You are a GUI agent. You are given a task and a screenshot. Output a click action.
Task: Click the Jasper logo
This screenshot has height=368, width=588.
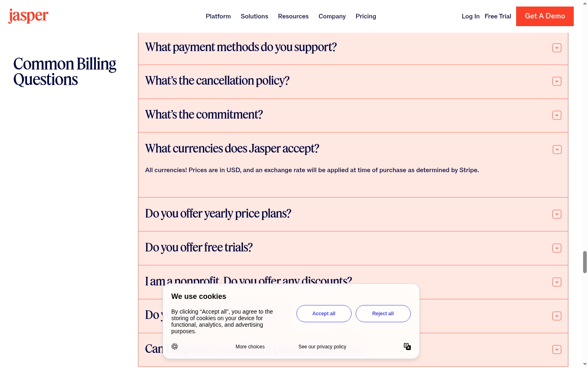point(28,16)
